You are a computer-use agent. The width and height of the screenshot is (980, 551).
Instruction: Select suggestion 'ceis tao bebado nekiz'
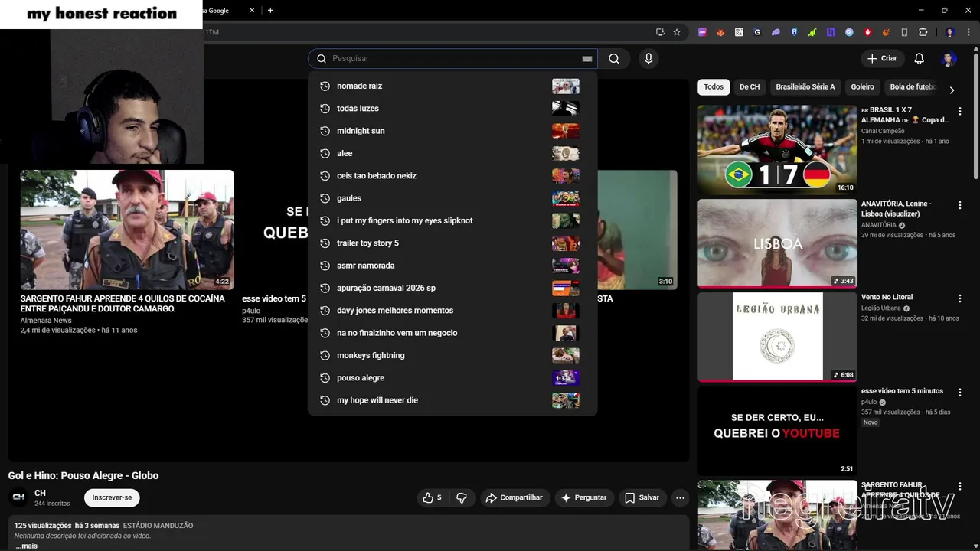pyautogui.click(x=452, y=176)
